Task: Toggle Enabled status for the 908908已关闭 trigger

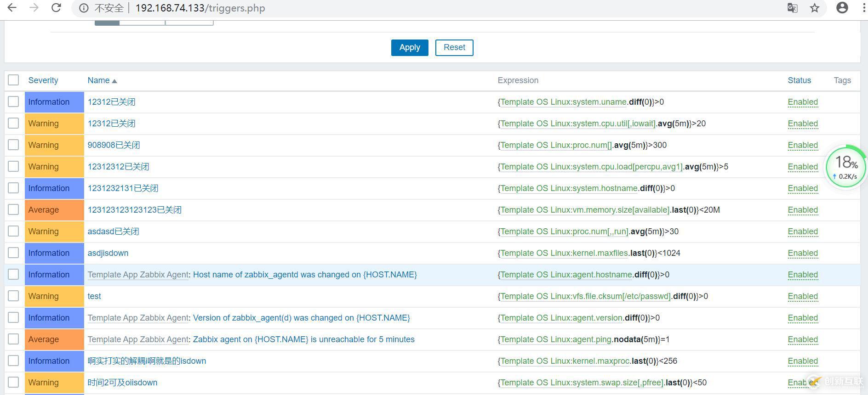Action: [x=803, y=145]
